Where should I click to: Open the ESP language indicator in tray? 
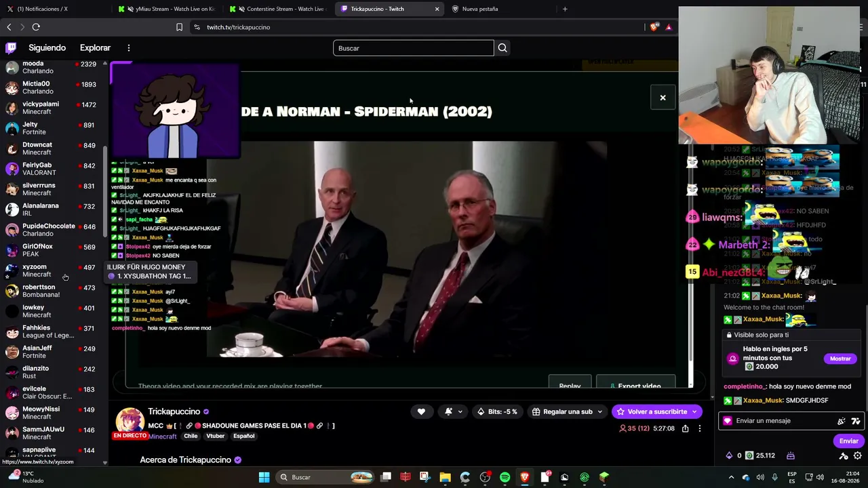click(792, 477)
